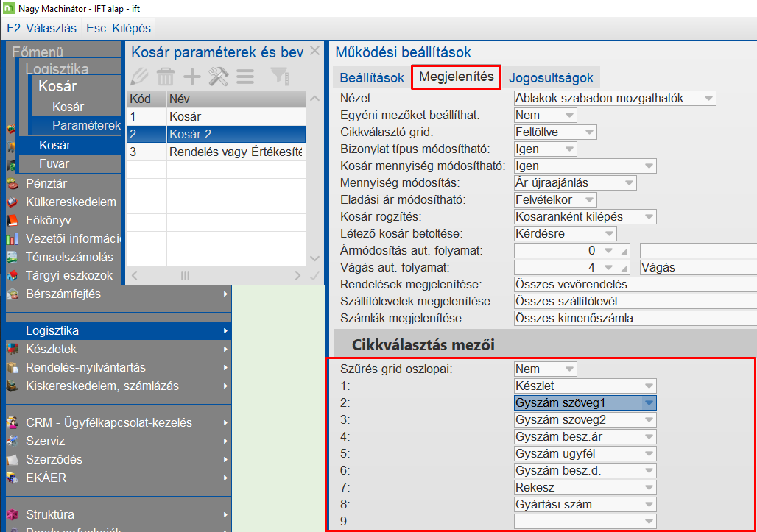Click the plus add-record icon
757x532 pixels.
[x=192, y=77]
